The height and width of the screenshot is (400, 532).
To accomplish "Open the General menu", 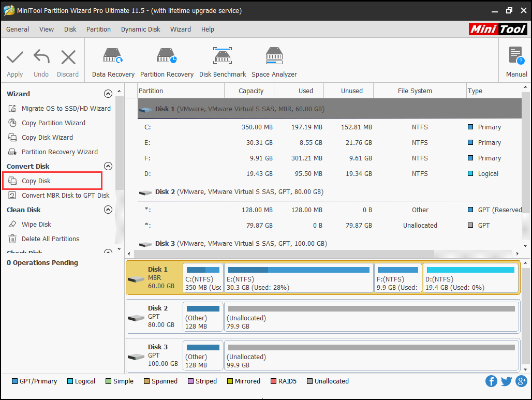I will click(18, 29).
